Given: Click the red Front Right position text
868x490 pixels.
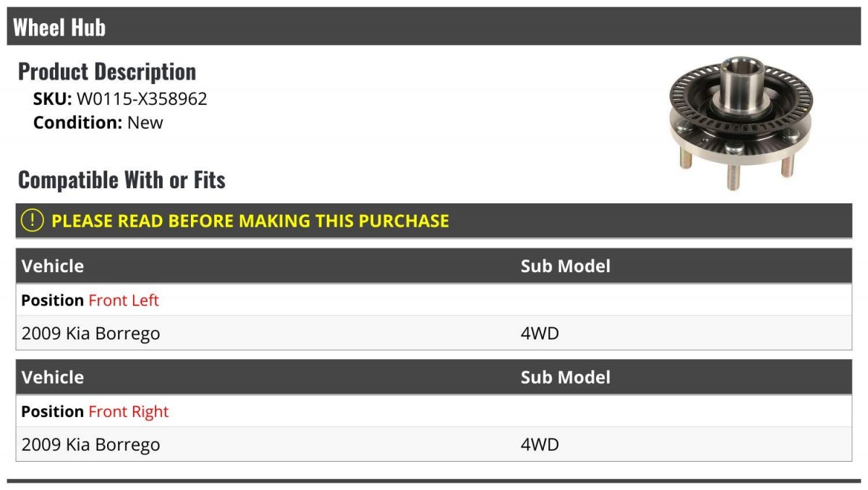Looking at the screenshot, I should (128, 411).
